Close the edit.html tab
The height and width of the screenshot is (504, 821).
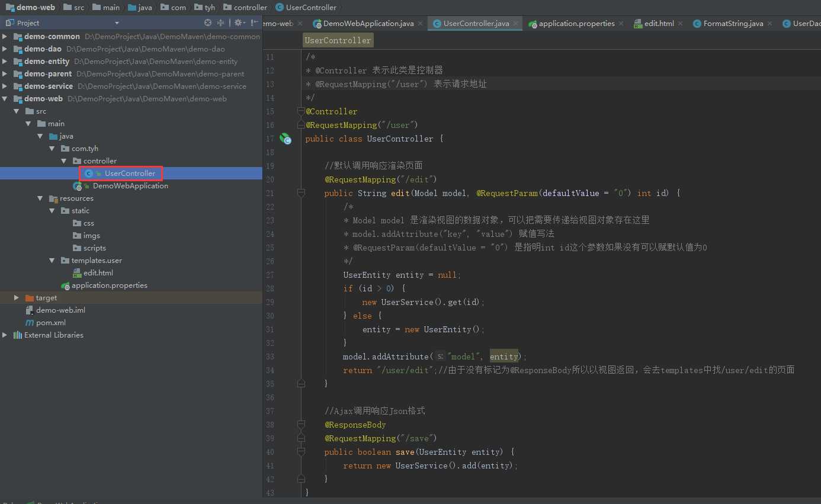coord(680,24)
